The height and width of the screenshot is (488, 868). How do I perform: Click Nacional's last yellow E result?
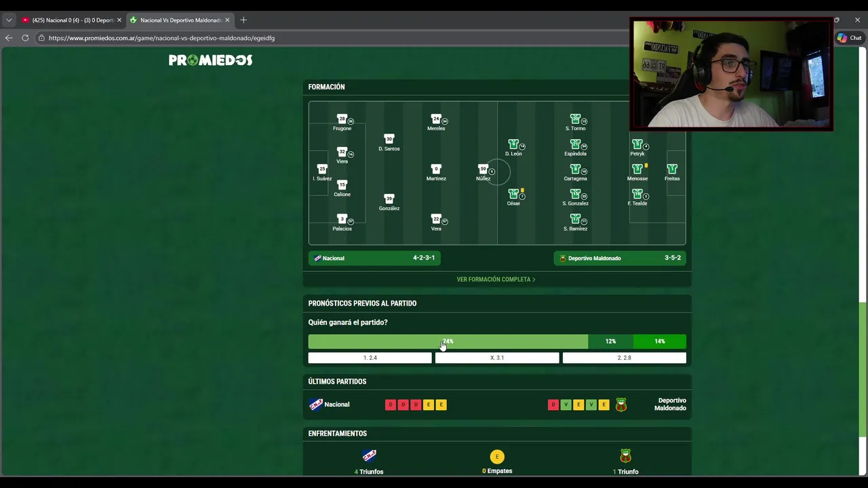point(441,405)
